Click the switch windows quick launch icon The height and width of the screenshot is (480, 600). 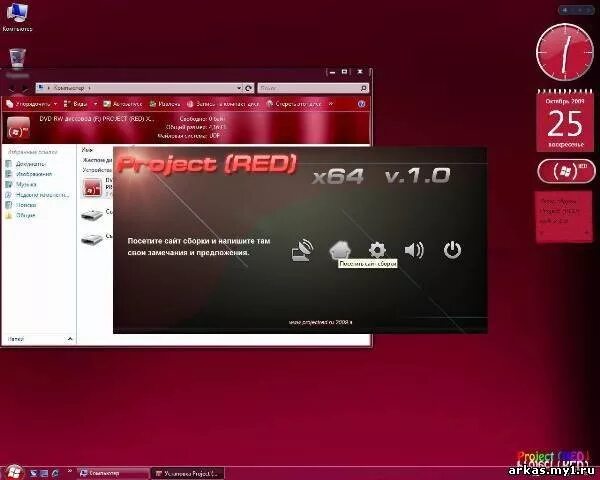44,473
